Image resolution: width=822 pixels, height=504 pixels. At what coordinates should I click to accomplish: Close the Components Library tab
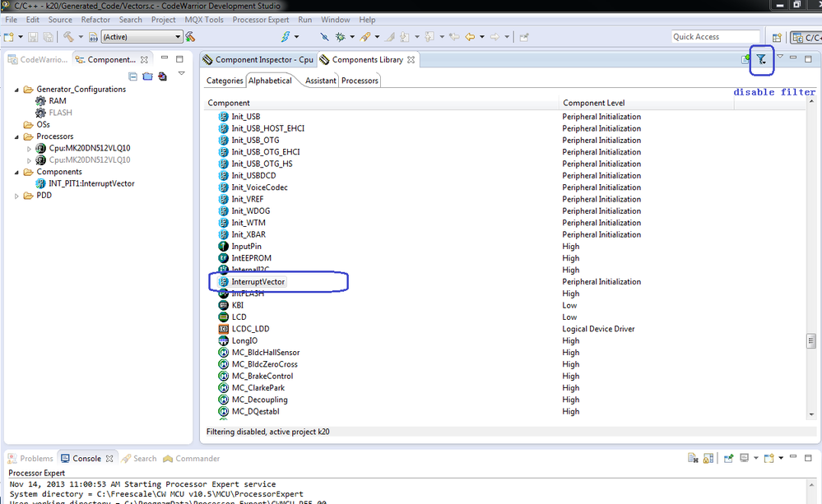click(x=411, y=60)
